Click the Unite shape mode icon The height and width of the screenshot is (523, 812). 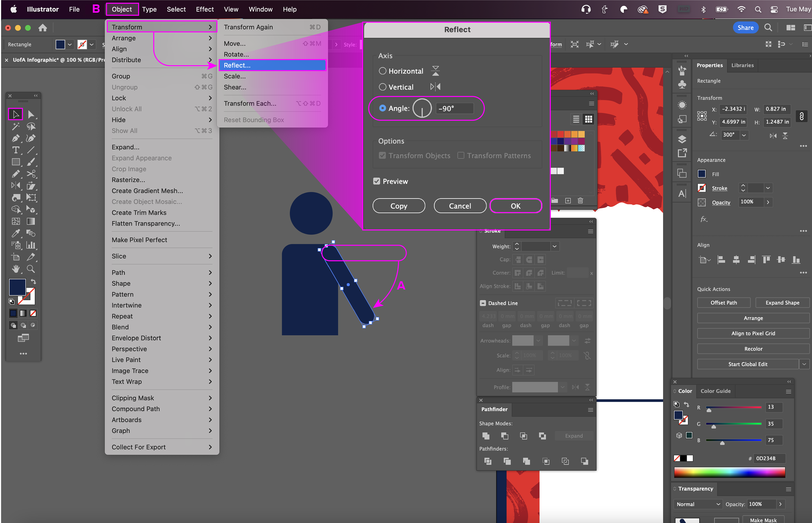point(486,436)
